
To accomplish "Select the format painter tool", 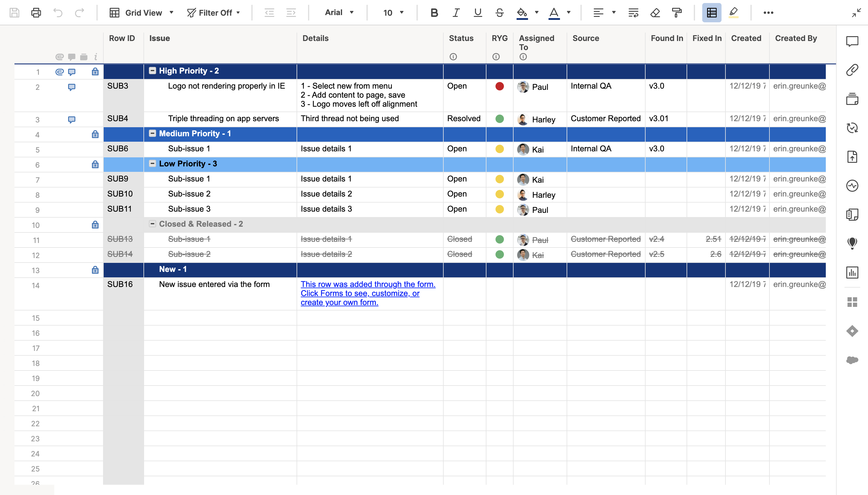I will tap(677, 13).
